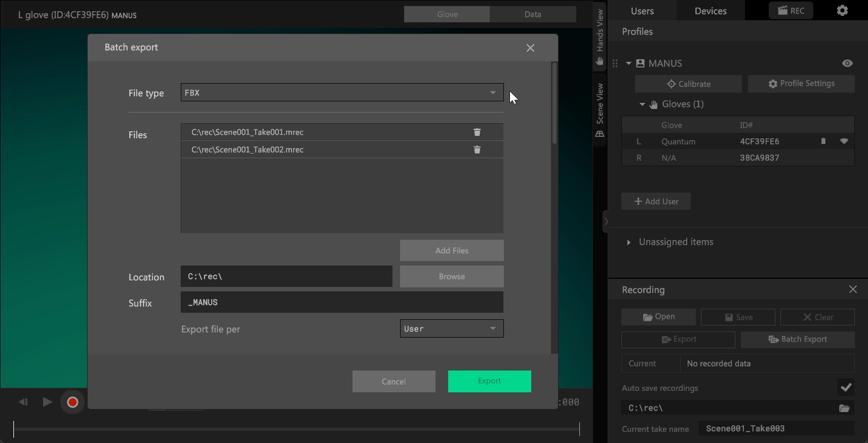
Task: Step back one frame with the rewind icon
Action: (23, 402)
